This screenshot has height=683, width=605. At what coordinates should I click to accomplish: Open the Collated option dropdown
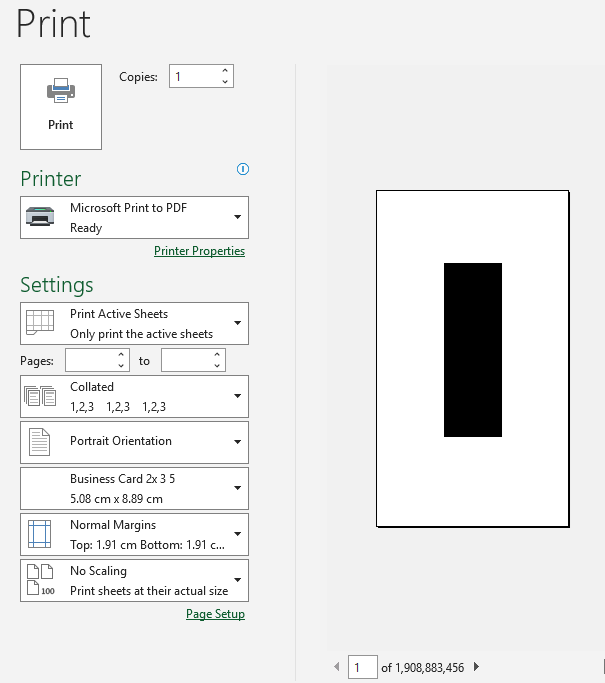(134, 396)
